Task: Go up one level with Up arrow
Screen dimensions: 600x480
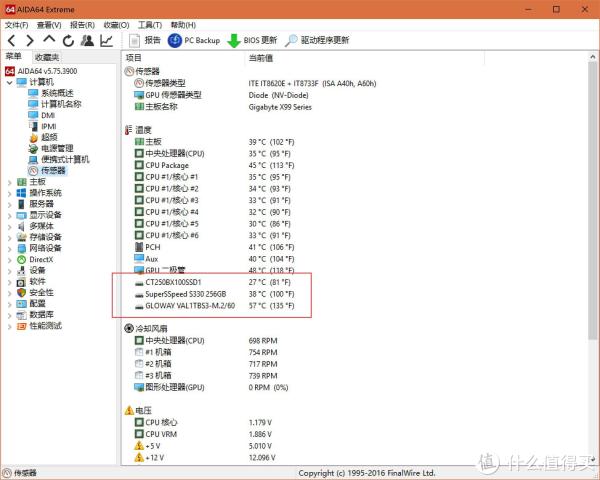Action: coord(49,39)
